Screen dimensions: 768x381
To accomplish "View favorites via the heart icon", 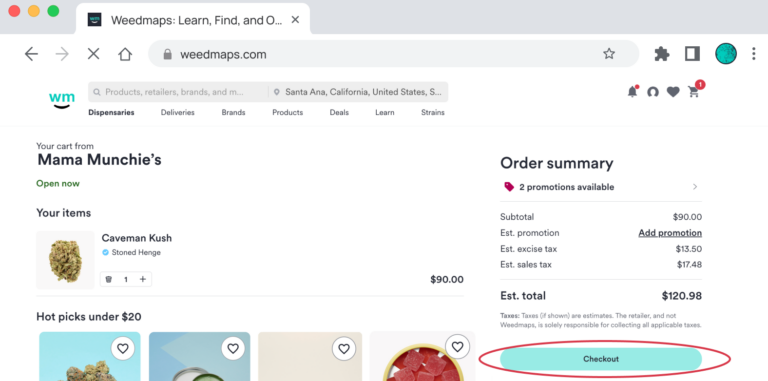I will (x=673, y=92).
